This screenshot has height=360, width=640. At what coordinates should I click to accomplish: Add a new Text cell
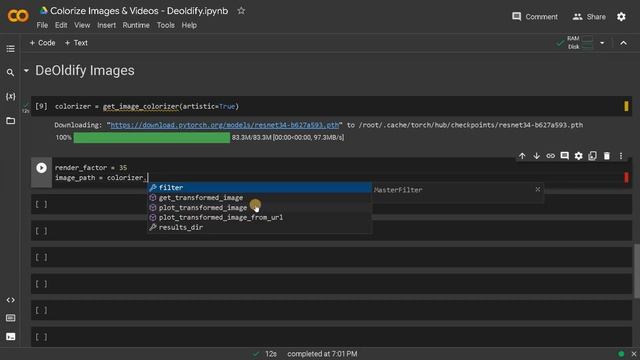pyautogui.click(x=76, y=43)
